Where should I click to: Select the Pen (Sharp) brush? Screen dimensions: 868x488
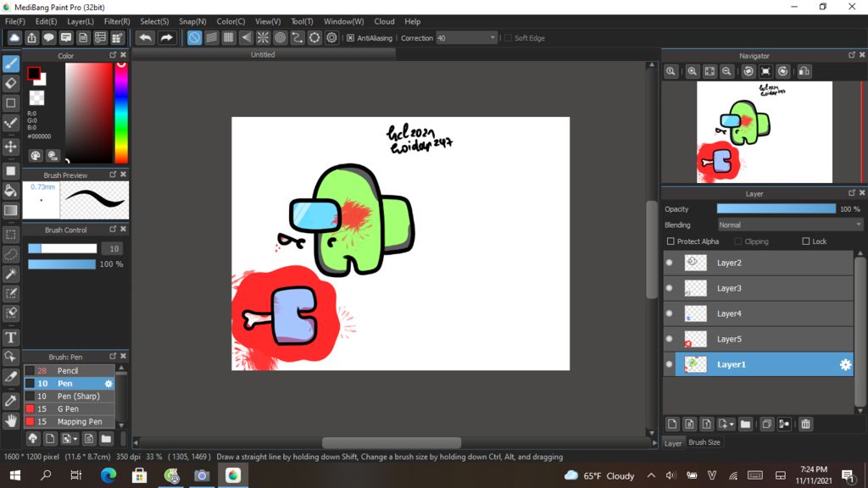(69, 396)
